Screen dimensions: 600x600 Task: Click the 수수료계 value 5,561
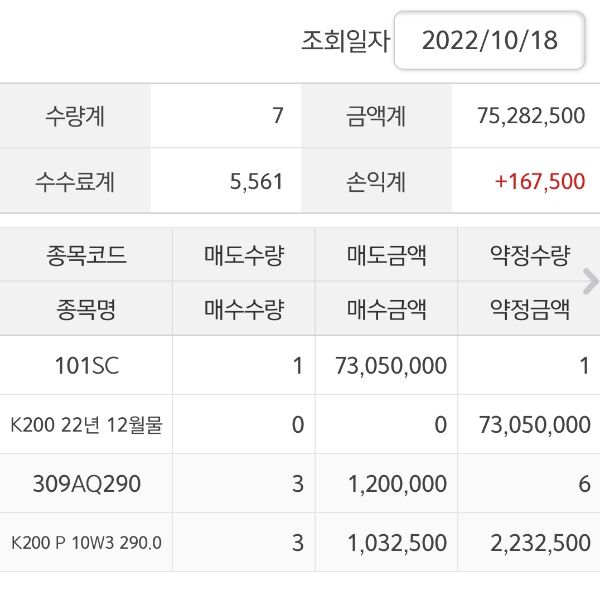[257, 181]
